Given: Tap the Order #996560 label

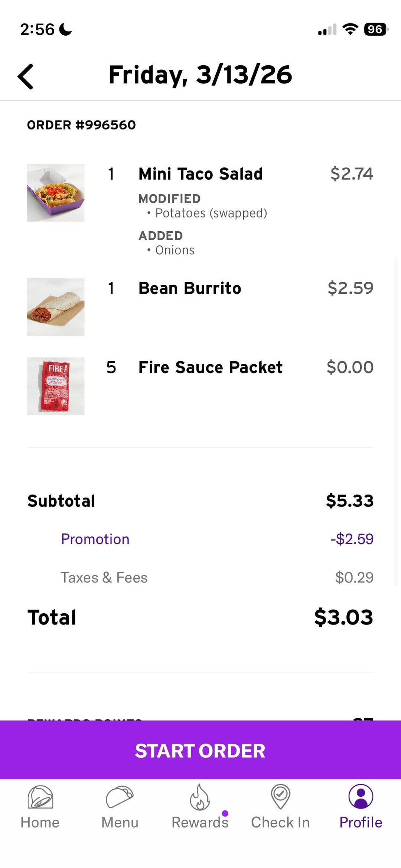Looking at the screenshot, I should pyautogui.click(x=81, y=125).
